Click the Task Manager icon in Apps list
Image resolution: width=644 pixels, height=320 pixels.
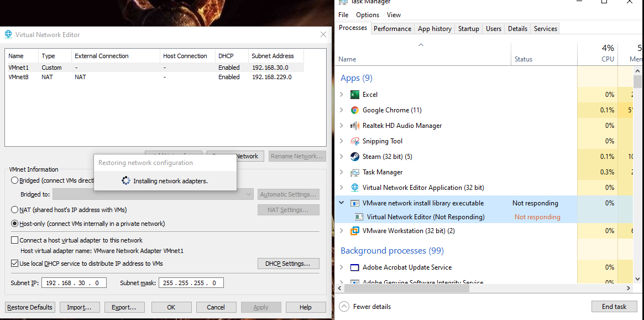(354, 172)
